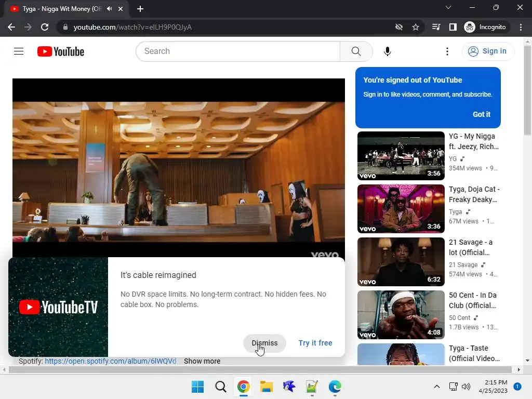The height and width of the screenshot is (399, 532).
Task: Dismiss the YouTube TV promo
Action: click(x=264, y=343)
